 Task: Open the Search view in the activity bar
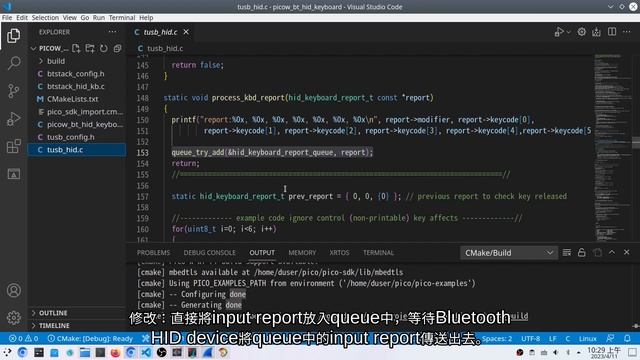13,63
